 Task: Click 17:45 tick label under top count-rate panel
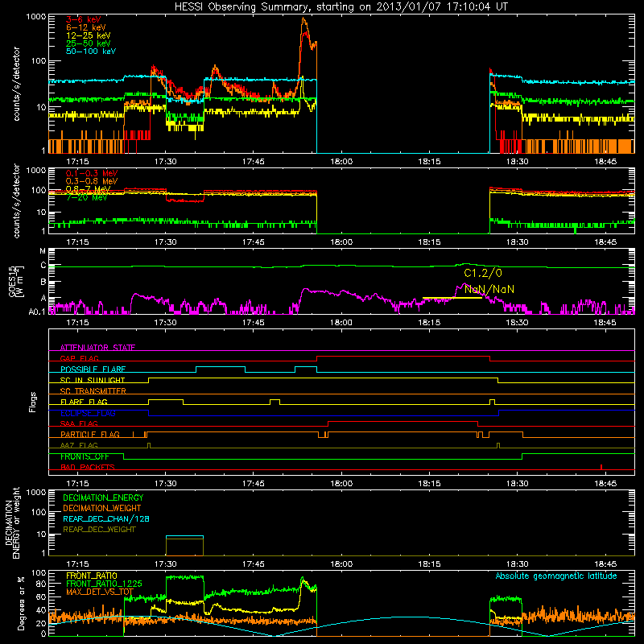(x=254, y=162)
